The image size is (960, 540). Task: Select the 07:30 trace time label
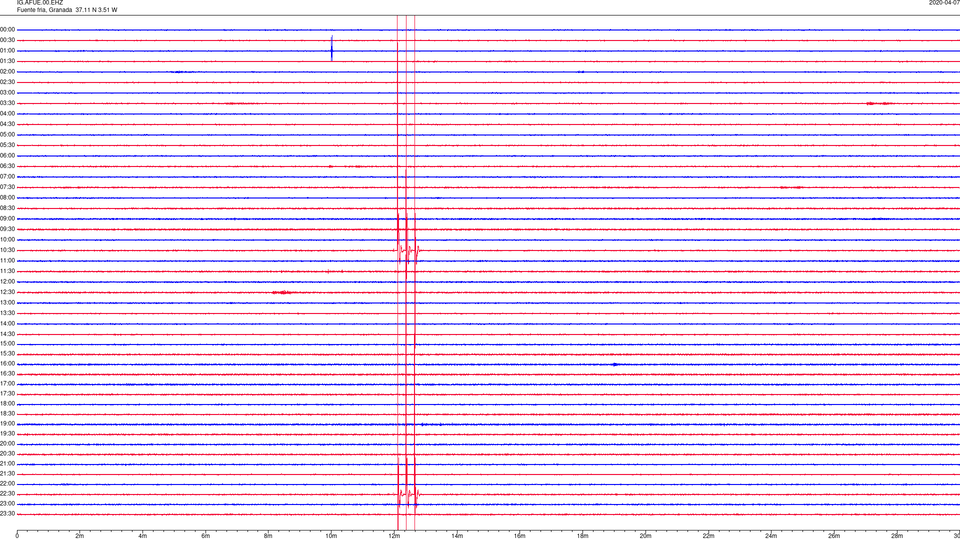pyautogui.click(x=7, y=187)
